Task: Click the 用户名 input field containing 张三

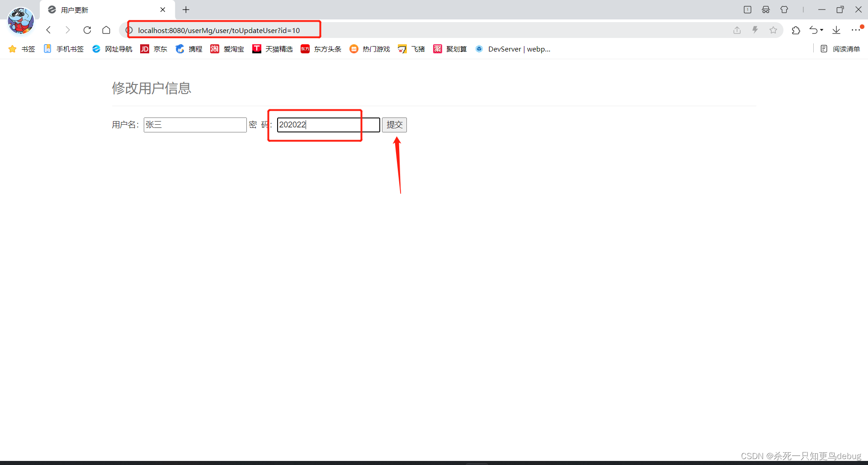Action: click(x=195, y=125)
